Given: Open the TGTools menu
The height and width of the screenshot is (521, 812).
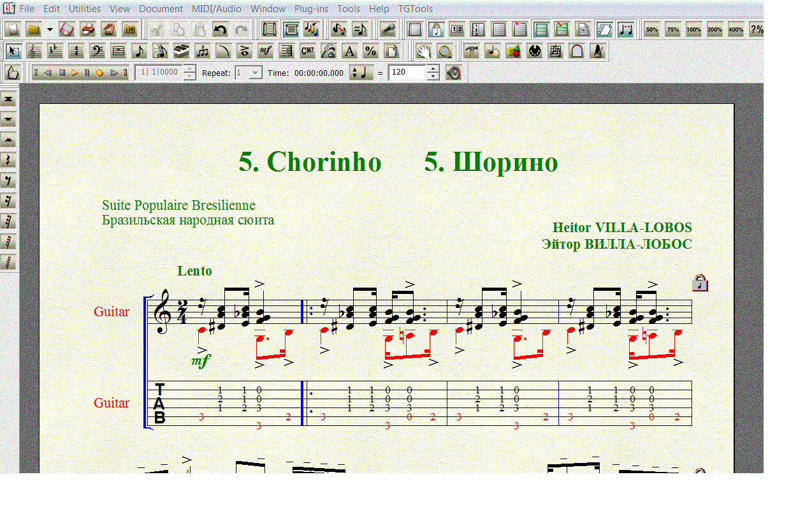Looking at the screenshot, I should [x=416, y=9].
